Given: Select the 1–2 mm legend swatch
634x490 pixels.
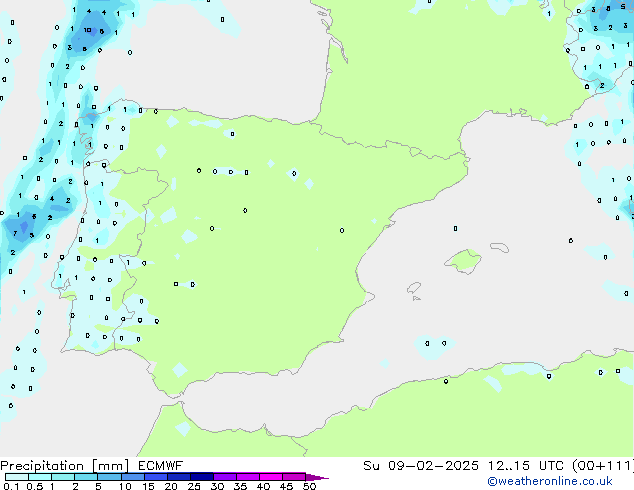Looking at the screenshot, I should 63,477.
